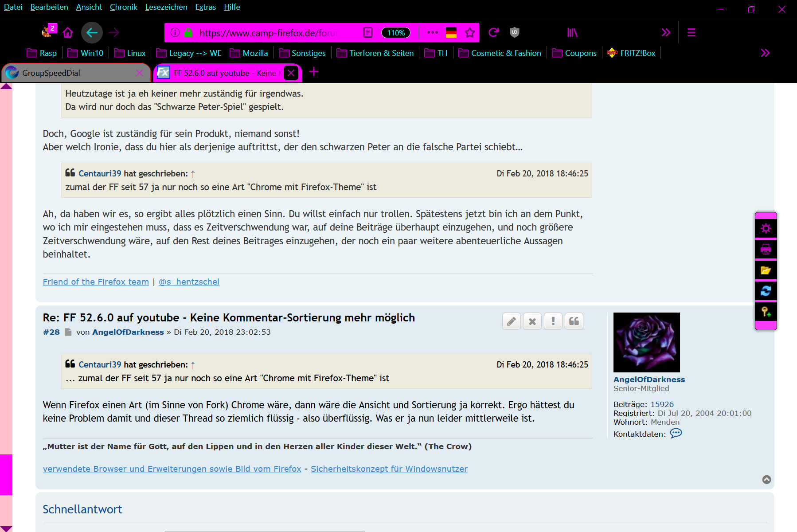
Task: Edit post #28 with the pencil icon
Action: point(511,321)
